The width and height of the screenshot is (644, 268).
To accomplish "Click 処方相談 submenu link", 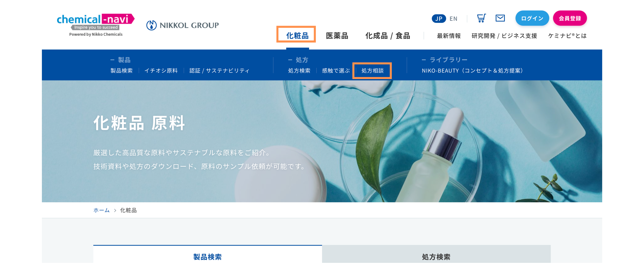I will click(372, 71).
